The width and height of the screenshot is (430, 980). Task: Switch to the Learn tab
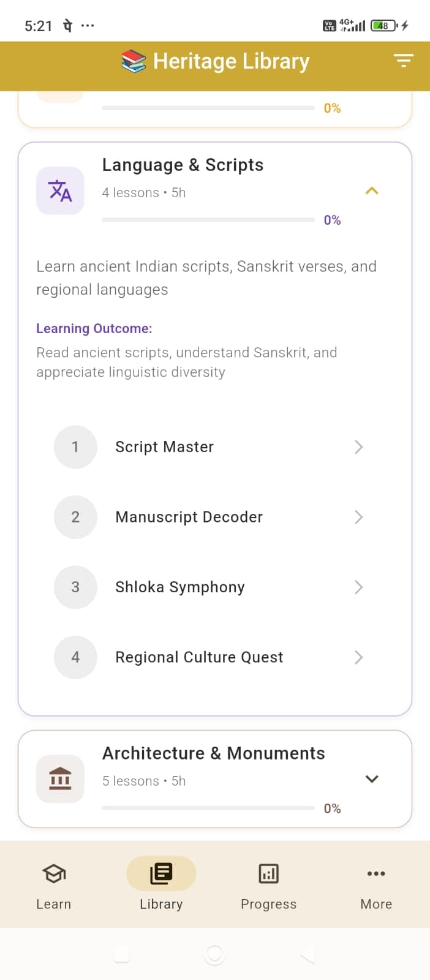click(x=53, y=885)
